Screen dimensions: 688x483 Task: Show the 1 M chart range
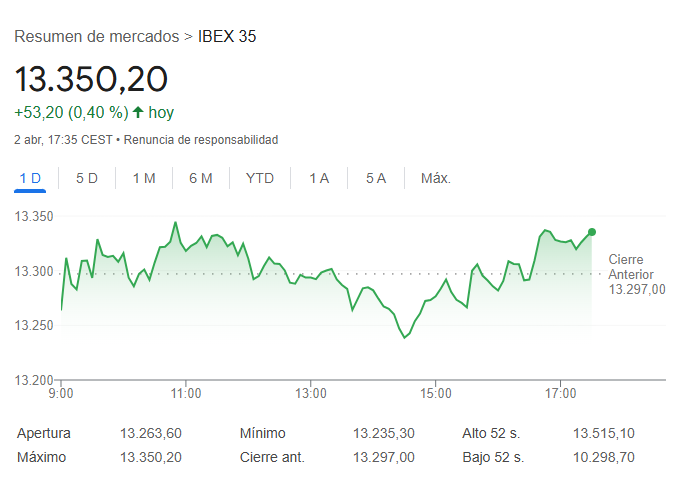[144, 179]
